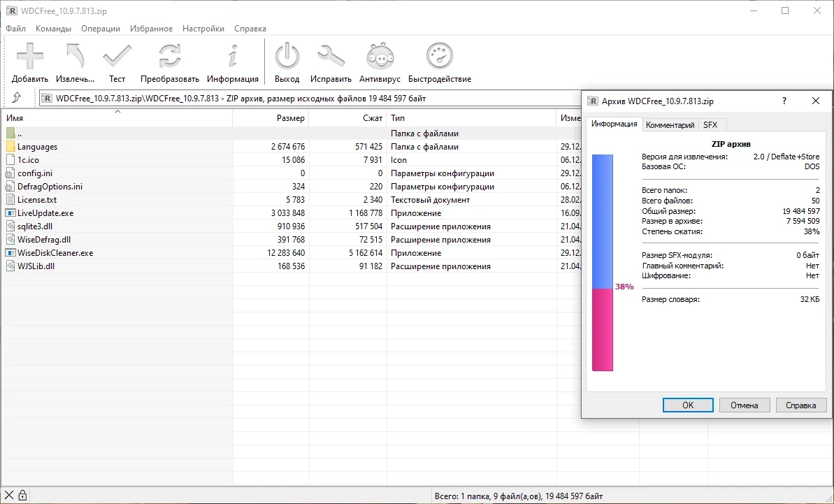This screenshot has width=834, height=504.
Task: Click the config.ini file name
Action: tap(35, 173)
